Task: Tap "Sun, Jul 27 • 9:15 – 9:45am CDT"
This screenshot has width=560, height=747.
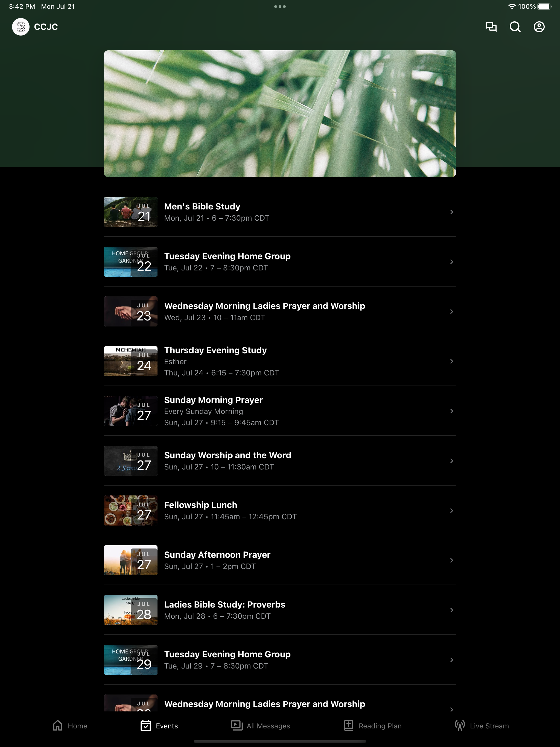Action: [221, 422]
